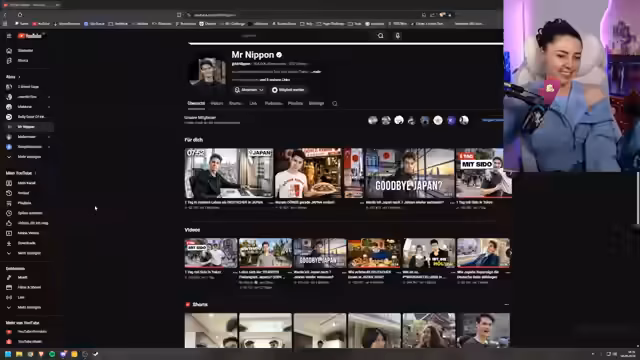
Task: Switch to the Shorts channel tab
Action: click(x=235, y=104)
